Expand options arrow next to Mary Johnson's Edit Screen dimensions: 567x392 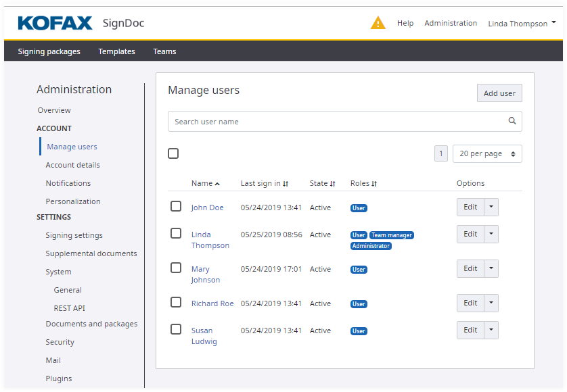491,268
